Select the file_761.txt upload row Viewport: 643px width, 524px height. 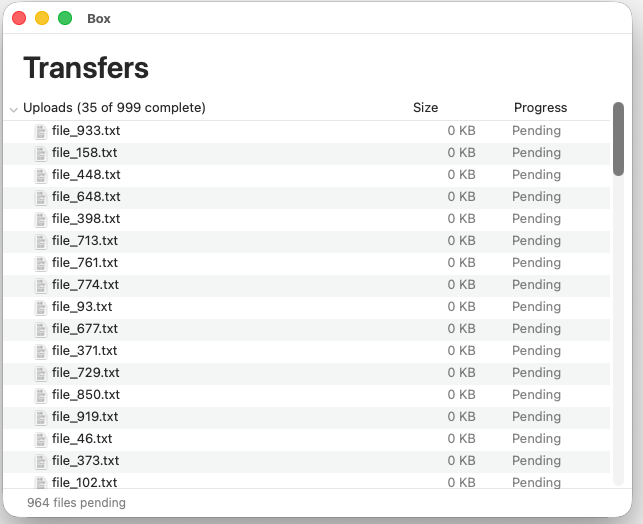[307, 263]
